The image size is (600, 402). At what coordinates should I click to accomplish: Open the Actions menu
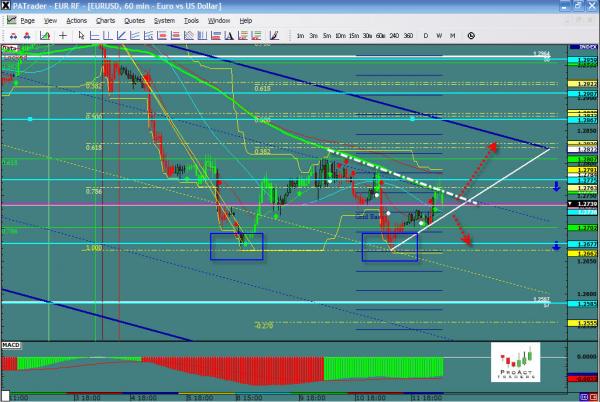[76, 20]
